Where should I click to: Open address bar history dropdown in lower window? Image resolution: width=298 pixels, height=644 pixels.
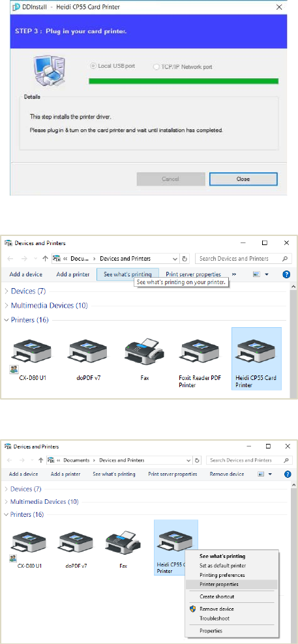point(188,460)
